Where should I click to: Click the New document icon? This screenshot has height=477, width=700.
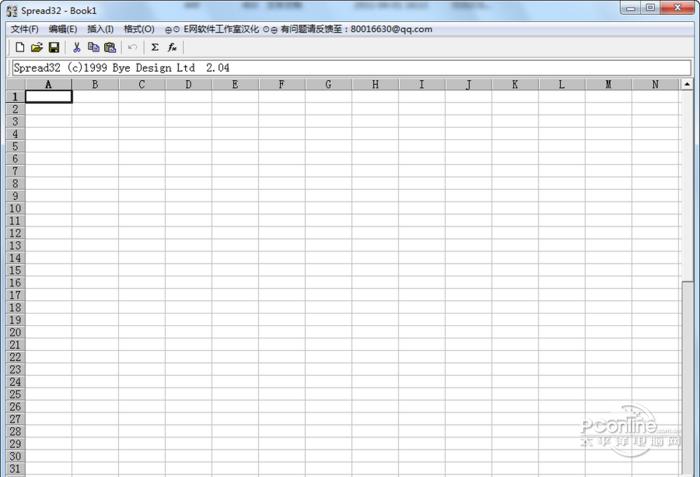20,47
